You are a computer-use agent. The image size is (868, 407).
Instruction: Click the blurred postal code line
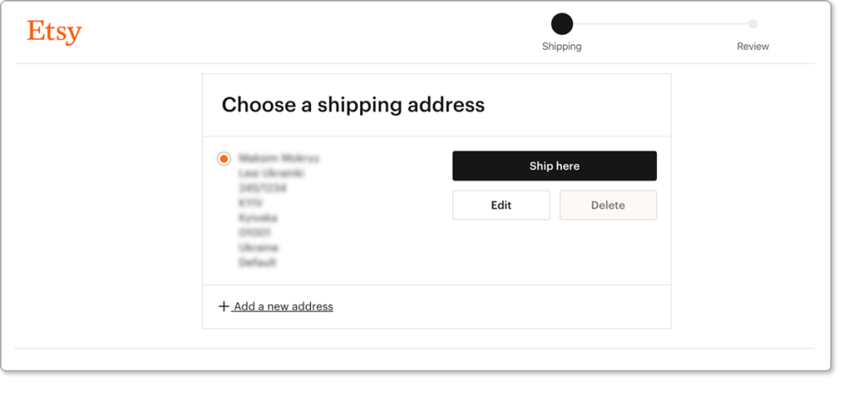[x=254, y=232]
